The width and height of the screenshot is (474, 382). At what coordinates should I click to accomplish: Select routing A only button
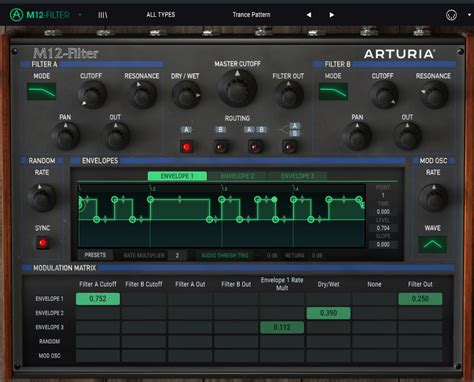click(186, 146)
